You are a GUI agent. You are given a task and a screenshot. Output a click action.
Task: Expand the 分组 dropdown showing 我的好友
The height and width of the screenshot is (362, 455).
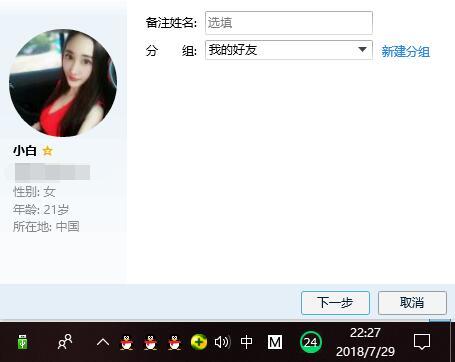289,50
